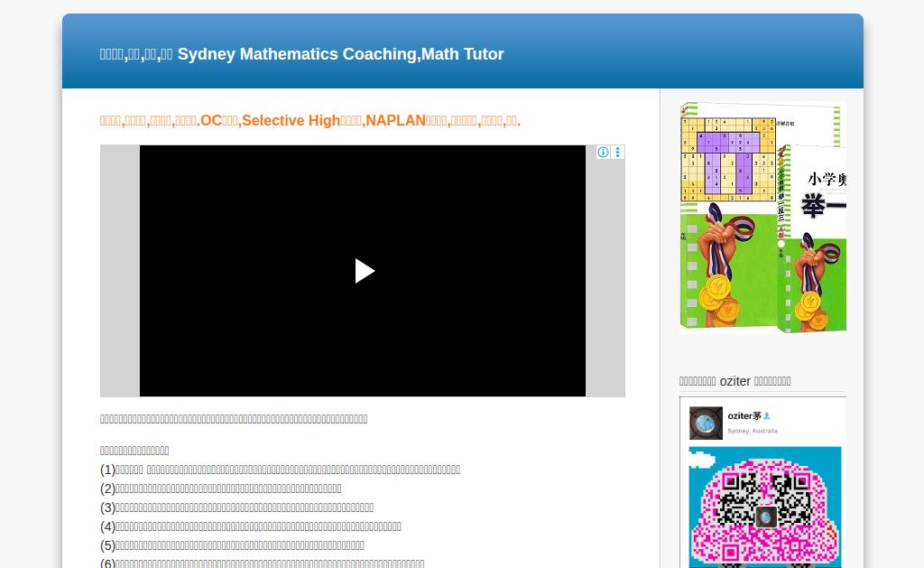Click the 'Sydney, Australia' location text

(753, 431)
